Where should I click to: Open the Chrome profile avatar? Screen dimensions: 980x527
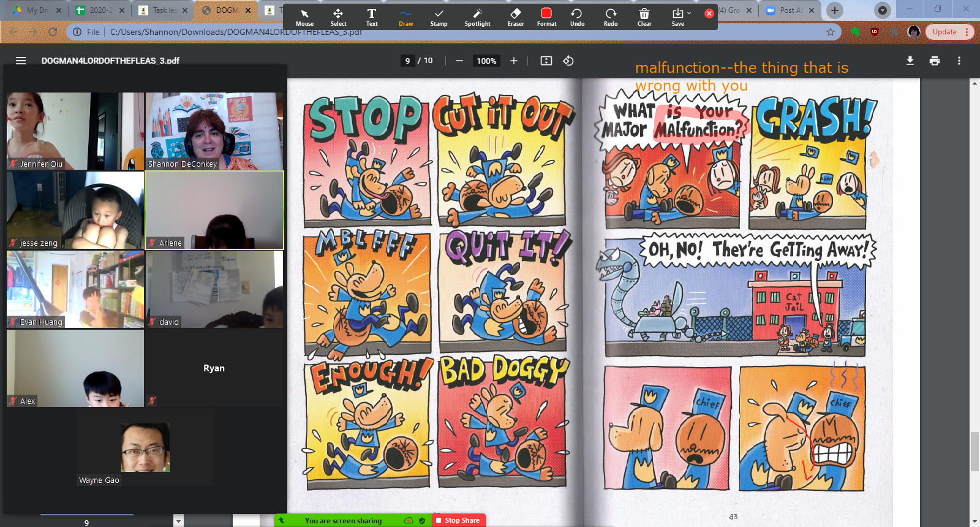point(914,32)
